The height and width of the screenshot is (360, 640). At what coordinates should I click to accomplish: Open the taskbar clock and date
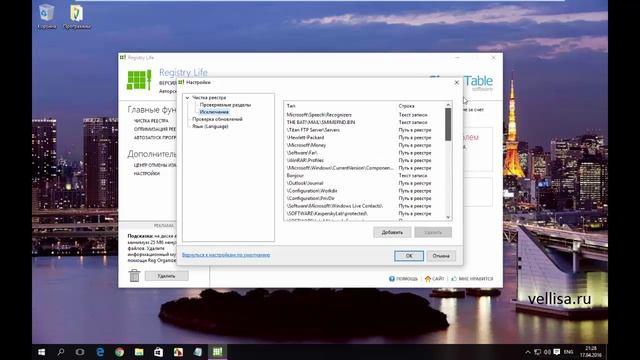pos(591,352)
